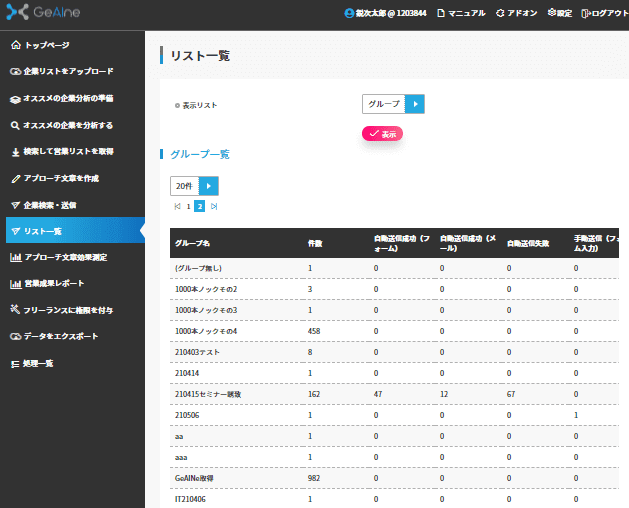Open トップページ menu item

click(x=47, y=45)
